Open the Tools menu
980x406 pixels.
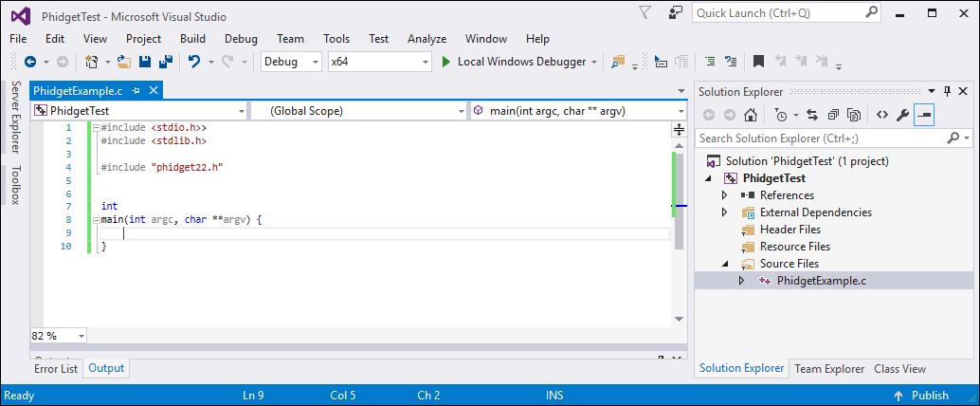click(x=336, y=38)
